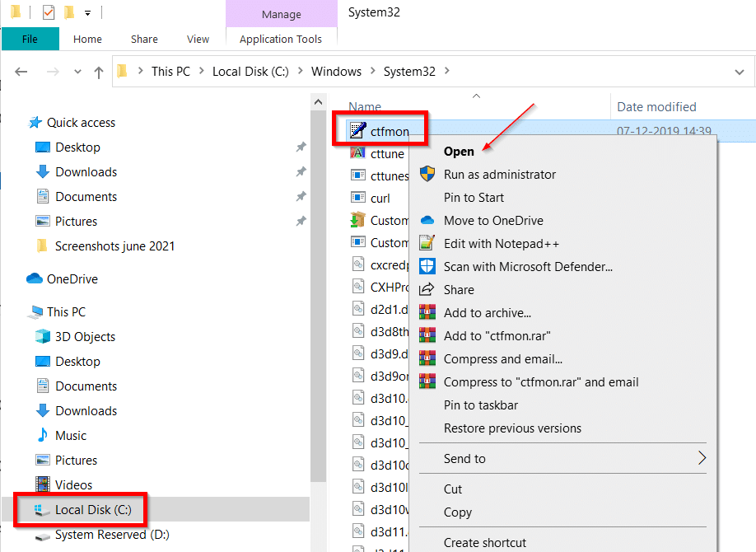This screenshot has width=756, height=552.
Task: Open the address bar history dropdown
Action: click(739, 72)
